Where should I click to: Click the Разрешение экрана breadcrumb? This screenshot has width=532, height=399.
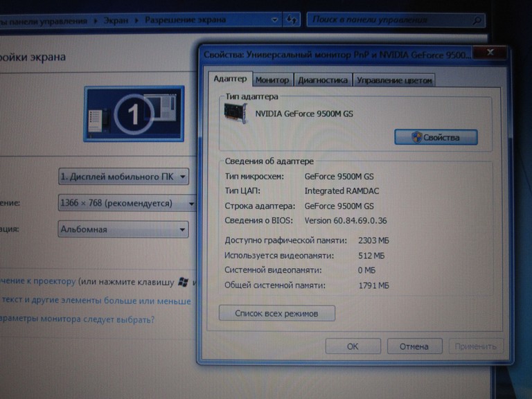coord(185,20)
